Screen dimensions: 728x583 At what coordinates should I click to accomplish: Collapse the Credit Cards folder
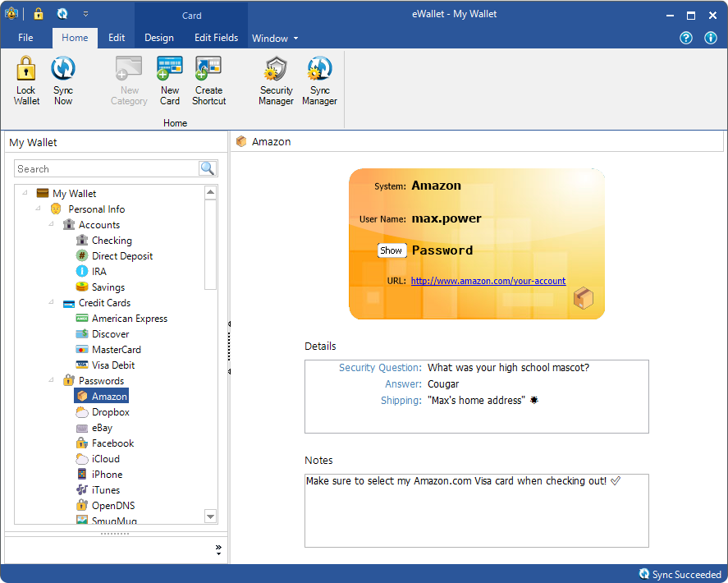pos(51,302)
